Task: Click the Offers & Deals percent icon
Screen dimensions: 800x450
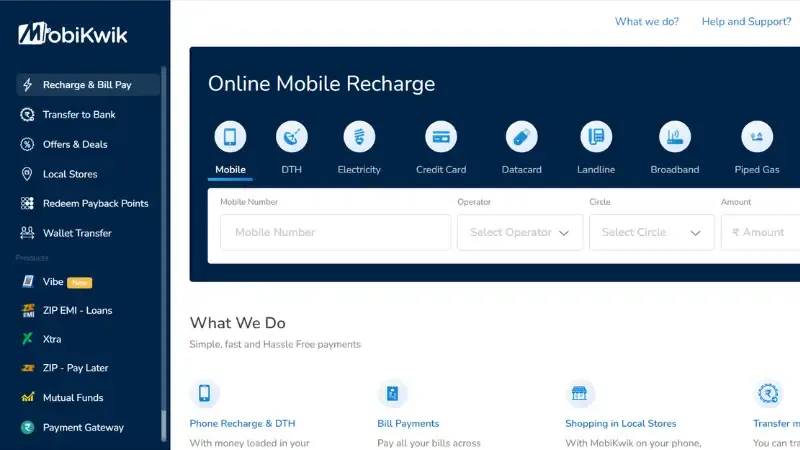Action: tap(27, 144)
